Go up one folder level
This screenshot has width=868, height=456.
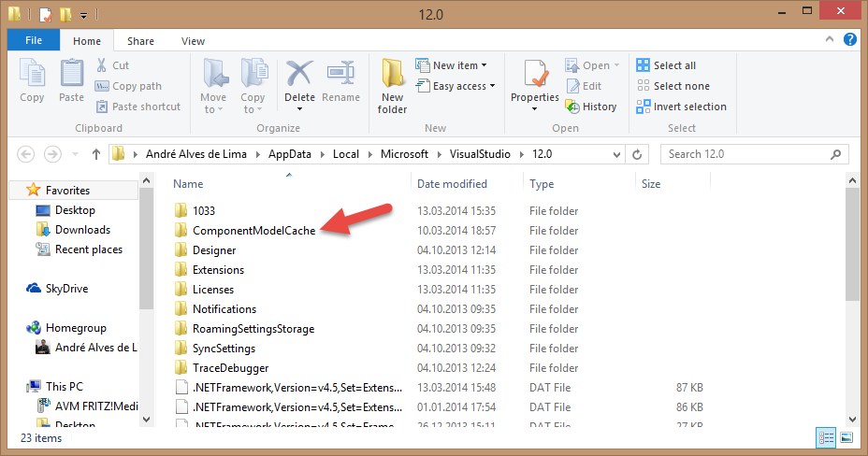pyautogui.click(x=96, y=154)
